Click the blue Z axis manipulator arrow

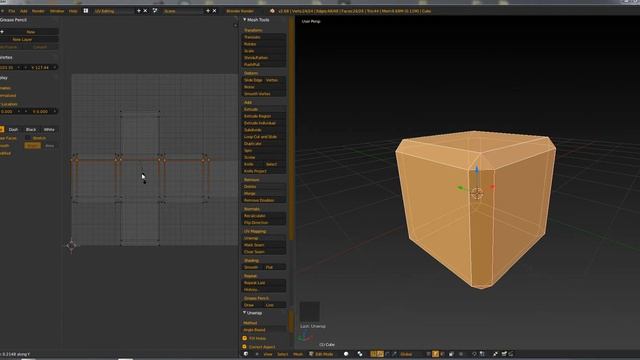[476, 169]
